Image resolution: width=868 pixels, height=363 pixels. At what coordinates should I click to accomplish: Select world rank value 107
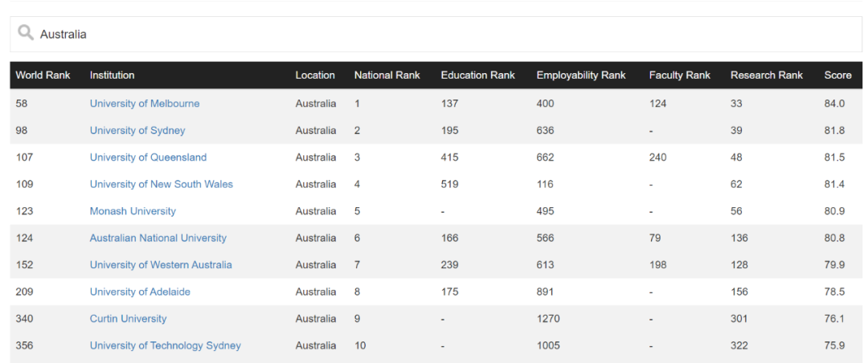point(24,157)
